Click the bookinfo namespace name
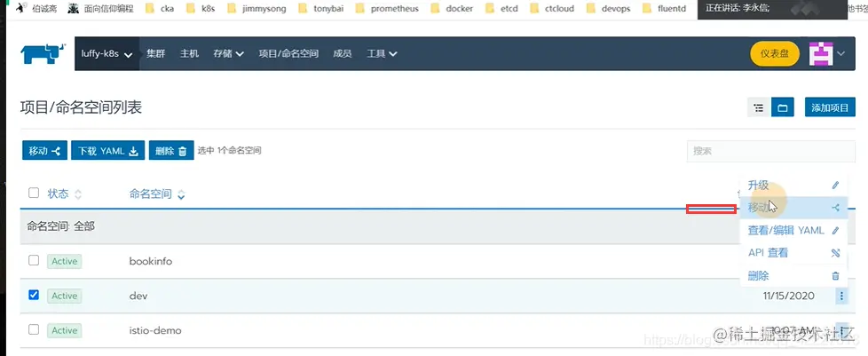 pos(151,261)
